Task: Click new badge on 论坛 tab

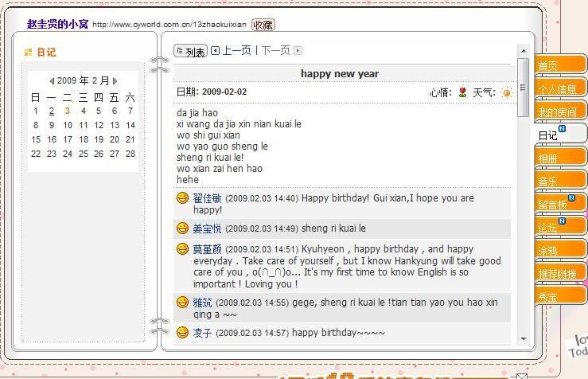Action: point(562,221)
